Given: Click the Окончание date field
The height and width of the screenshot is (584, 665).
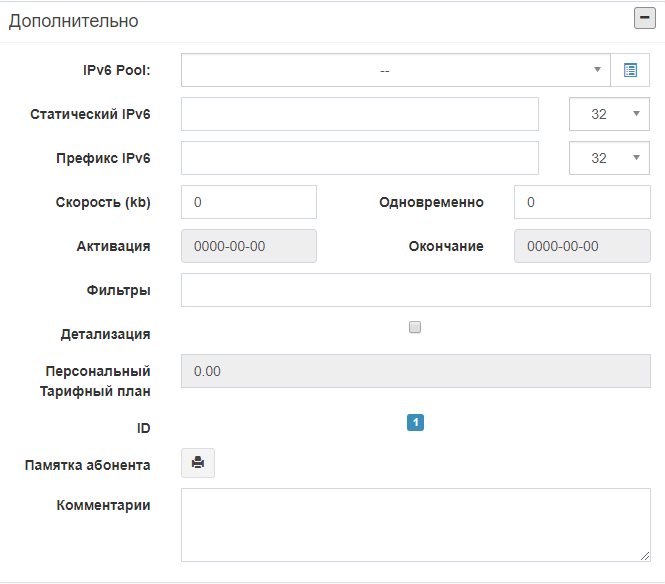Looking at the screenshot, I should (x=582, y=246).
